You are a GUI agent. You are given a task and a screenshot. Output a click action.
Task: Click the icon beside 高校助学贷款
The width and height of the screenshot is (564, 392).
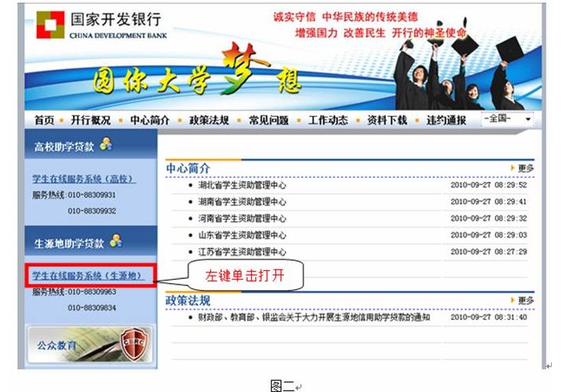[107, 144]
